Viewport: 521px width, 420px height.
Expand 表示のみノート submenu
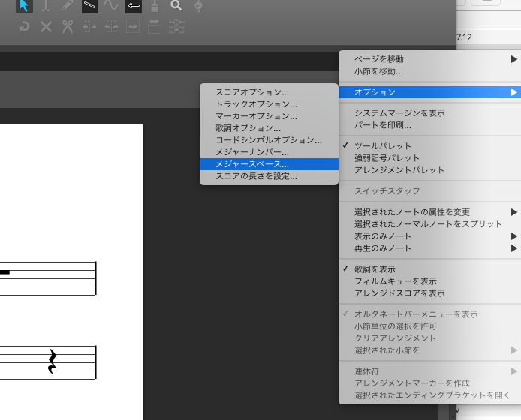(x=429, y=236)
